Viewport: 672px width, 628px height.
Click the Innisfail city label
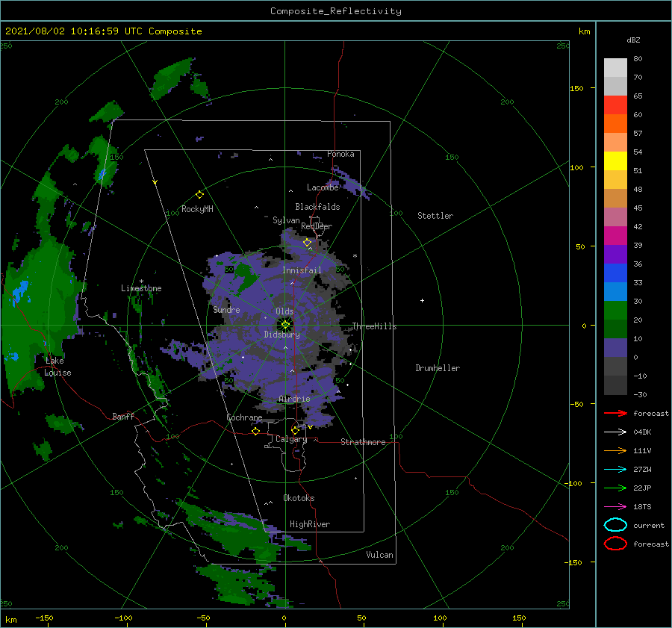302,270
